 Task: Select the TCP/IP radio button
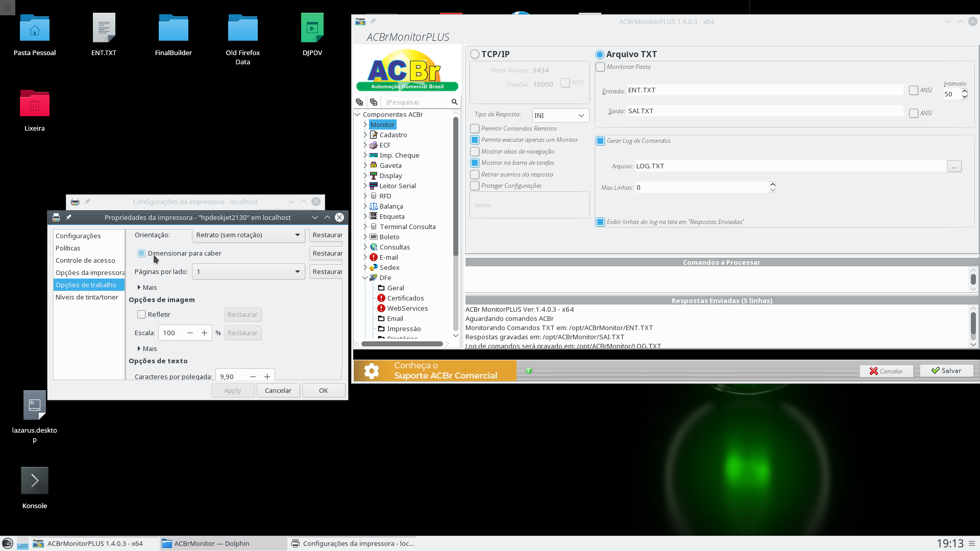tap(475, 54)
